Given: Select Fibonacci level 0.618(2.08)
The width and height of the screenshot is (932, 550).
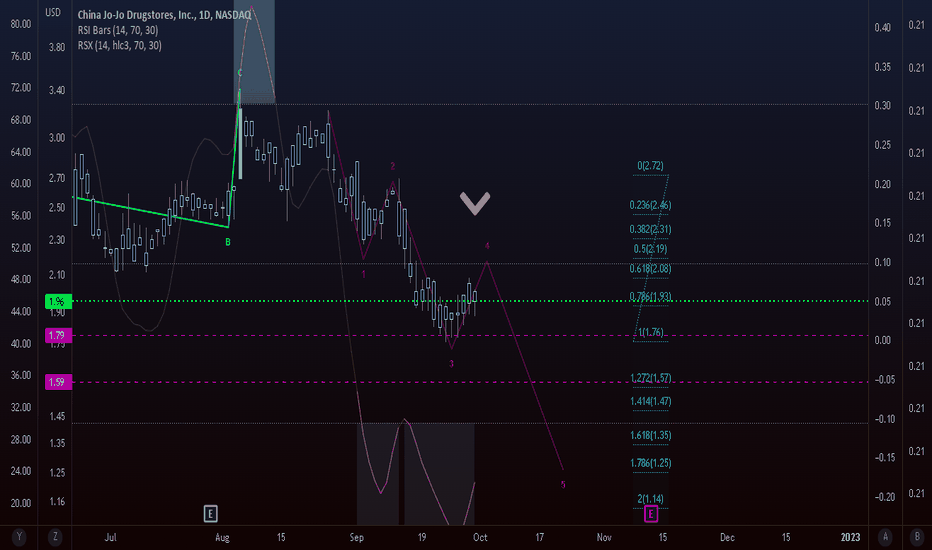Looking at the screenshot, I should [650, 269].
